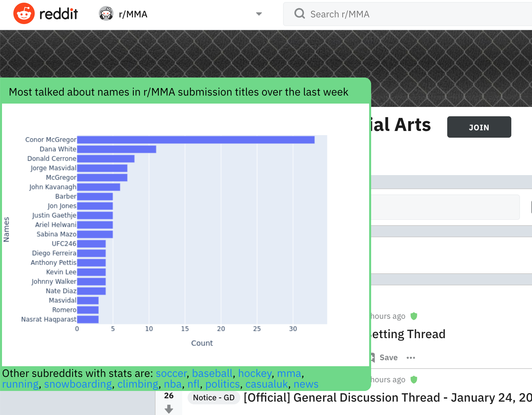Click the create post input box
The height and width of the screenshot is (415, 532).
click(x=445, y=207)
